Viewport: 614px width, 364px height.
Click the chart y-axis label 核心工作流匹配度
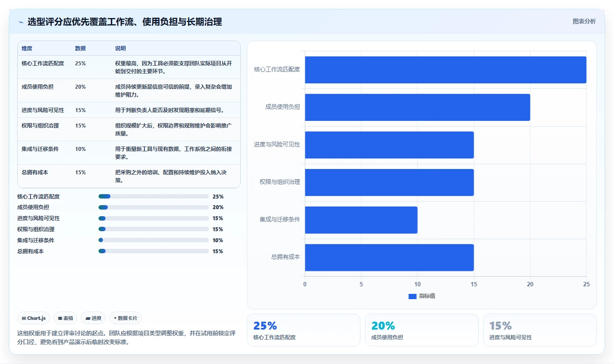tap(277, 70)
